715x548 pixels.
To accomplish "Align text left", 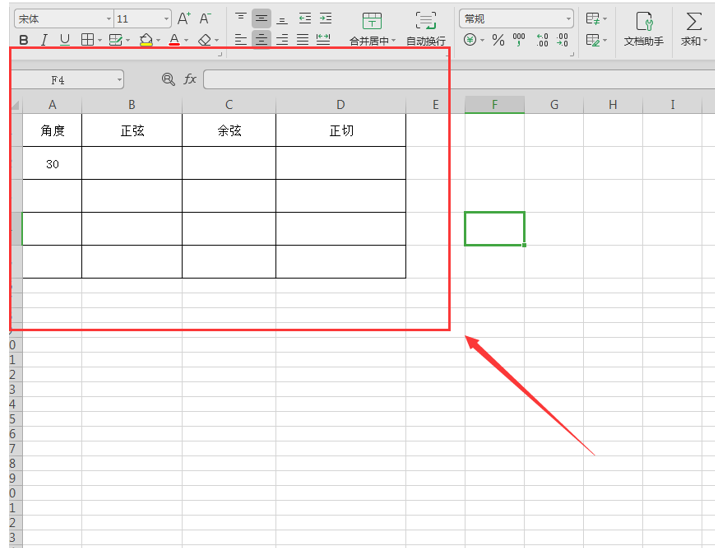I will click(240, 40).
